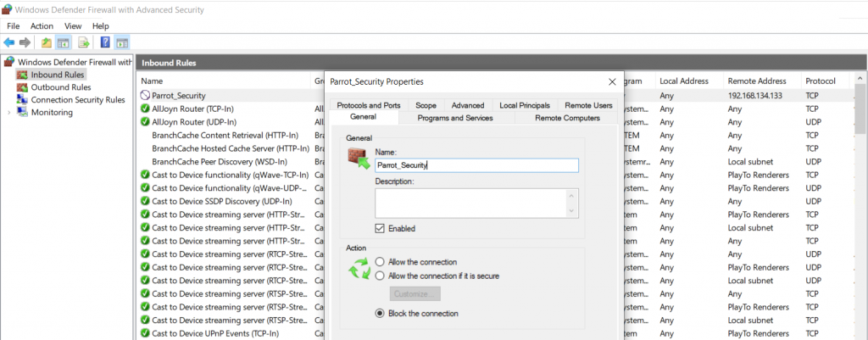Open the File menu
Screen dimensions: 868x340
(x=14, y=26)
